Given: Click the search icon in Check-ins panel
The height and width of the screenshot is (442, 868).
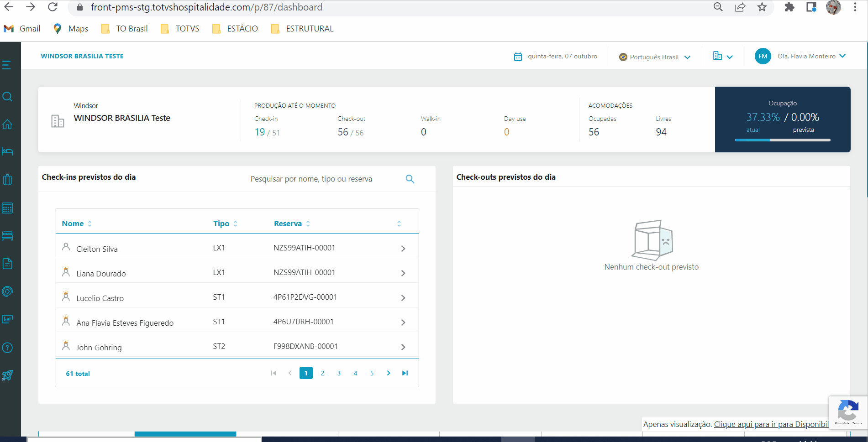Looking at the screenshot, I should [x=410, y=179].
